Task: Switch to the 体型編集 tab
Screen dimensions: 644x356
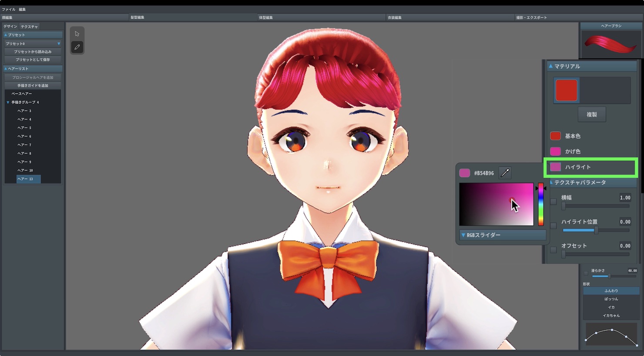Action: tap(322, 17)
